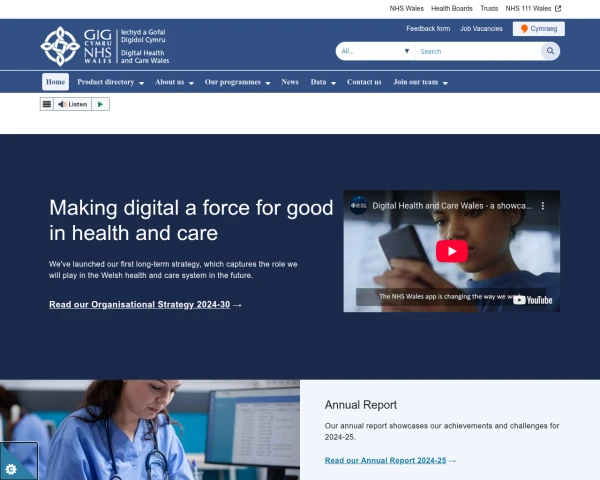600x480 pixels.
Task: Open the Annual Report 2024-25 link
Action: [386, 460]
